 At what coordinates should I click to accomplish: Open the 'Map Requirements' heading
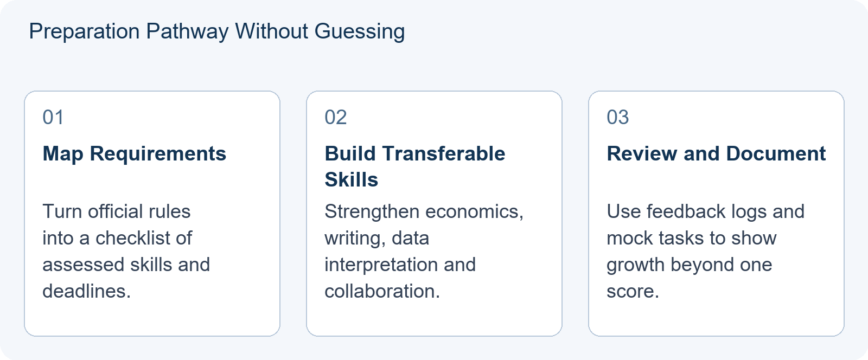(135, 154)
